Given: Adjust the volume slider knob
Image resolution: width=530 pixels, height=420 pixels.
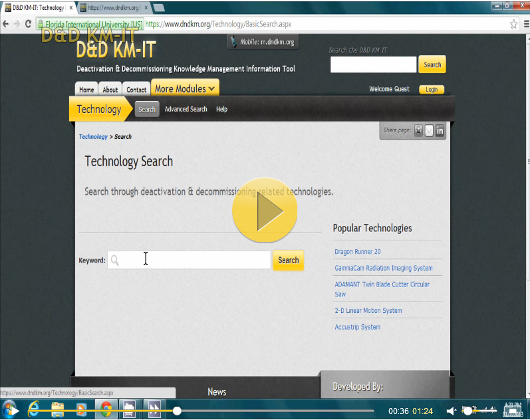Looking at the screenshot, I should click(x=467, y=411).
